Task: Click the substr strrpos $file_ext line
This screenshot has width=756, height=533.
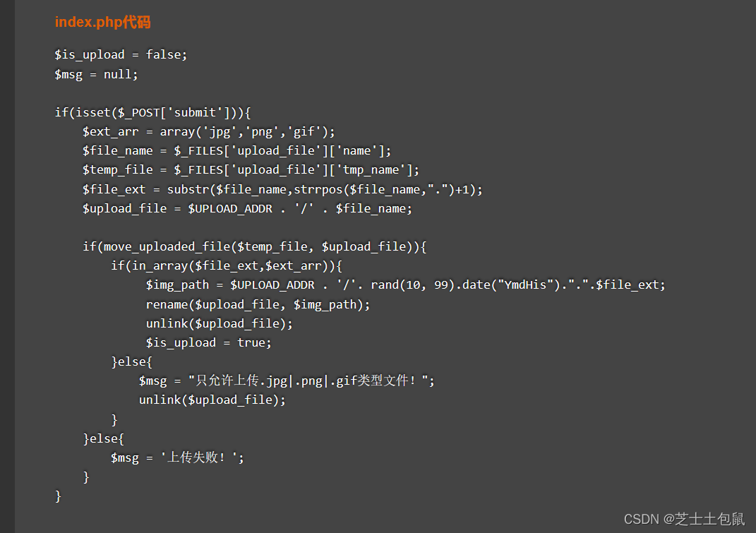Action: point(282,190)
